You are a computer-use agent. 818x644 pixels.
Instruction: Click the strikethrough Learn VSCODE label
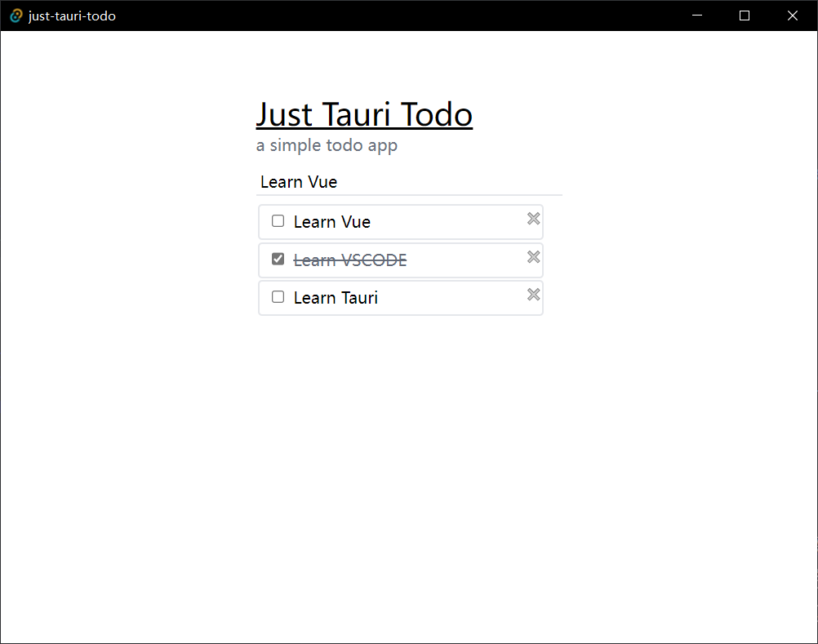[350, 260]
